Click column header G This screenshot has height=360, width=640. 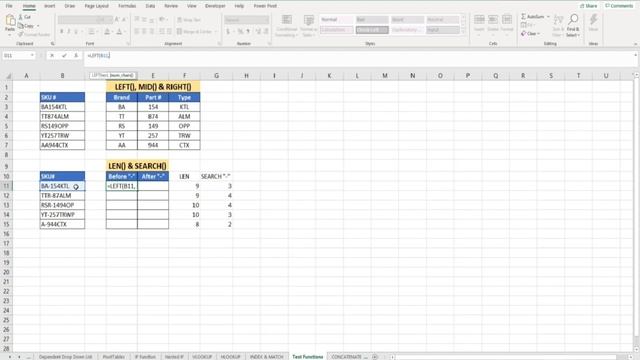[x=216, y=76]
